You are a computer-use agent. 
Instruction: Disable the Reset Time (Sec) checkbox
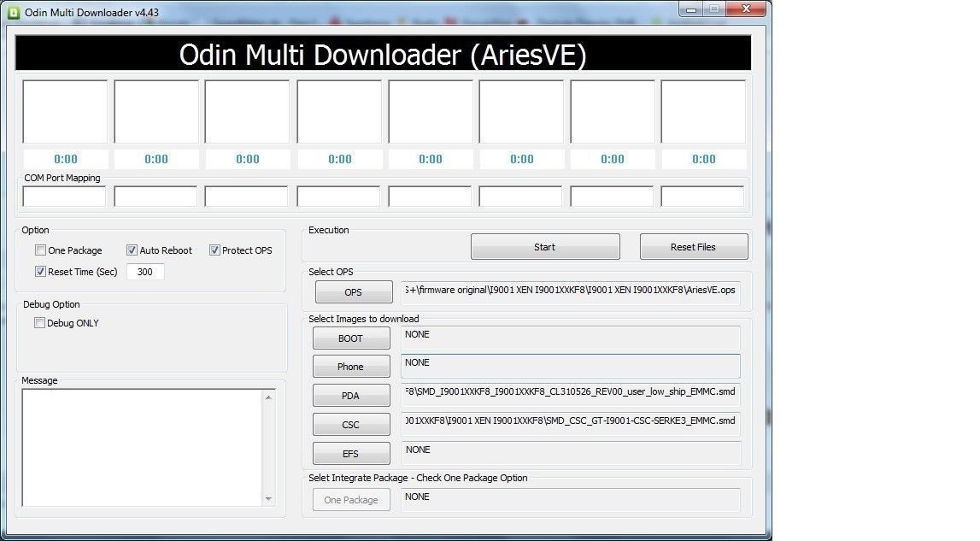[x=41, y=272]
